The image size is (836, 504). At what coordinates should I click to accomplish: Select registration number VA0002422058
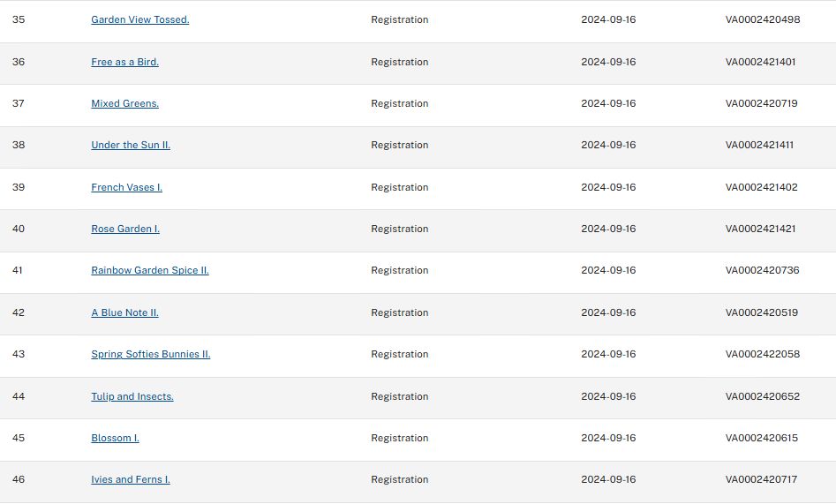pyautogui.click(x=762, y=354)
